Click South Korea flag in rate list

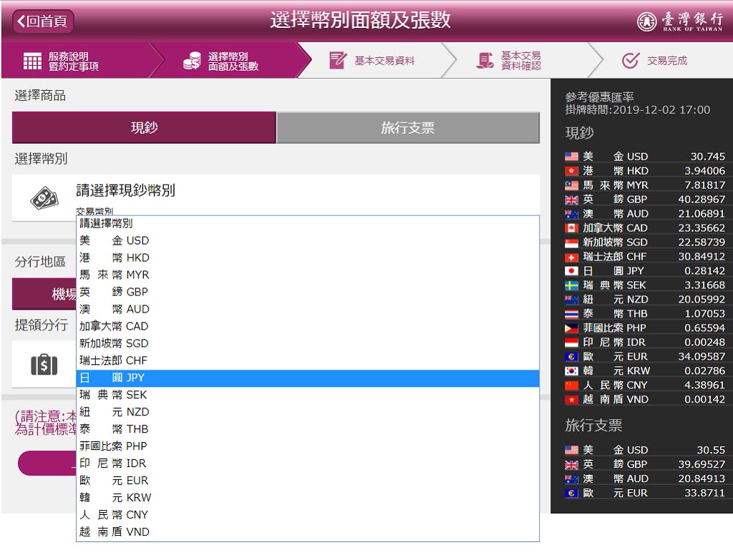[x=571, y=371]
